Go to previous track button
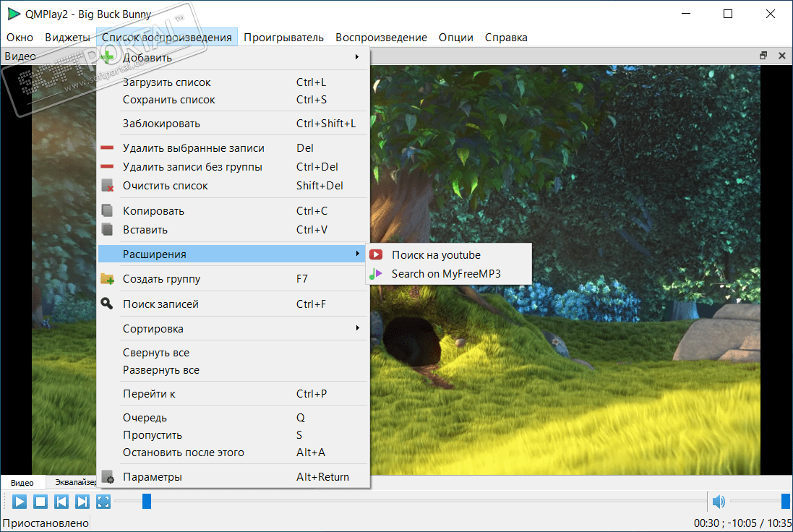This screenshot has width=793, height=532. tap(61, 502)
